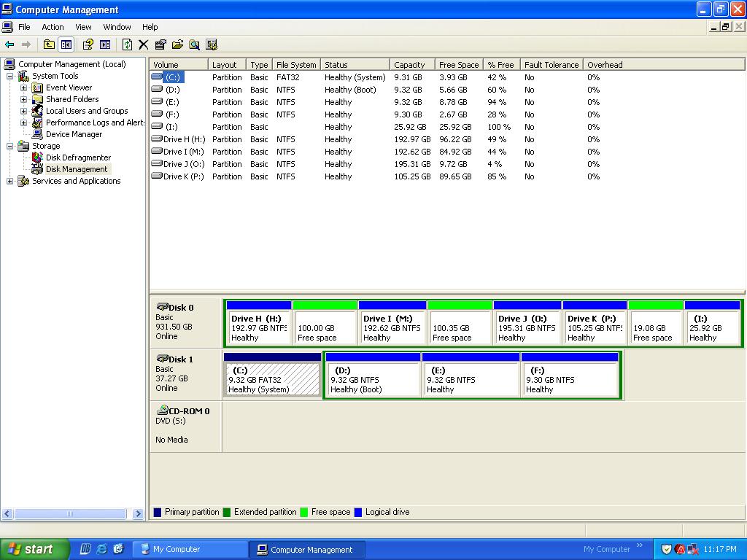
Task: Click the Delete (X) toolbar icon
Action: (144, 43)
